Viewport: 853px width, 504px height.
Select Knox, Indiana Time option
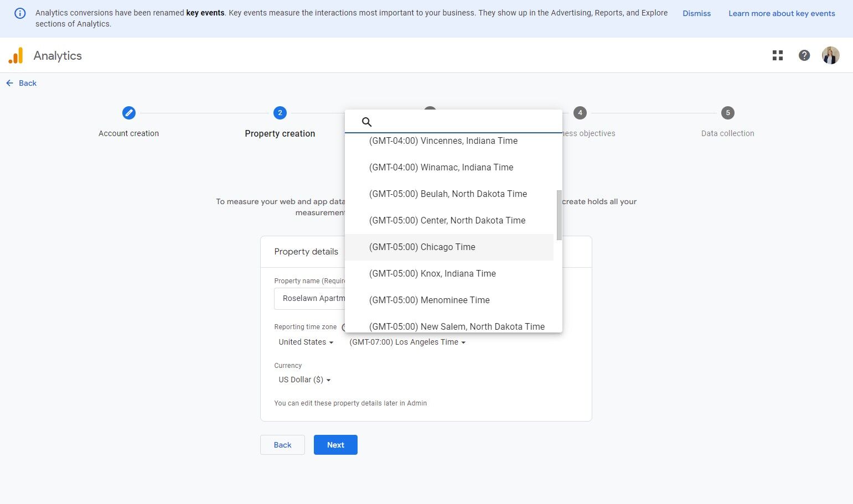point(449,273)
